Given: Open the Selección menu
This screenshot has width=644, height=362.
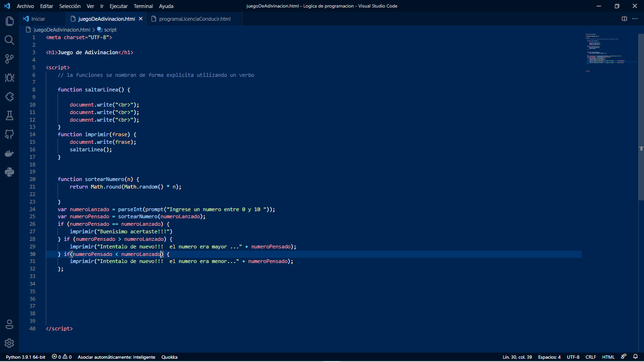Looking at the screenshot, I should (70, 6).
